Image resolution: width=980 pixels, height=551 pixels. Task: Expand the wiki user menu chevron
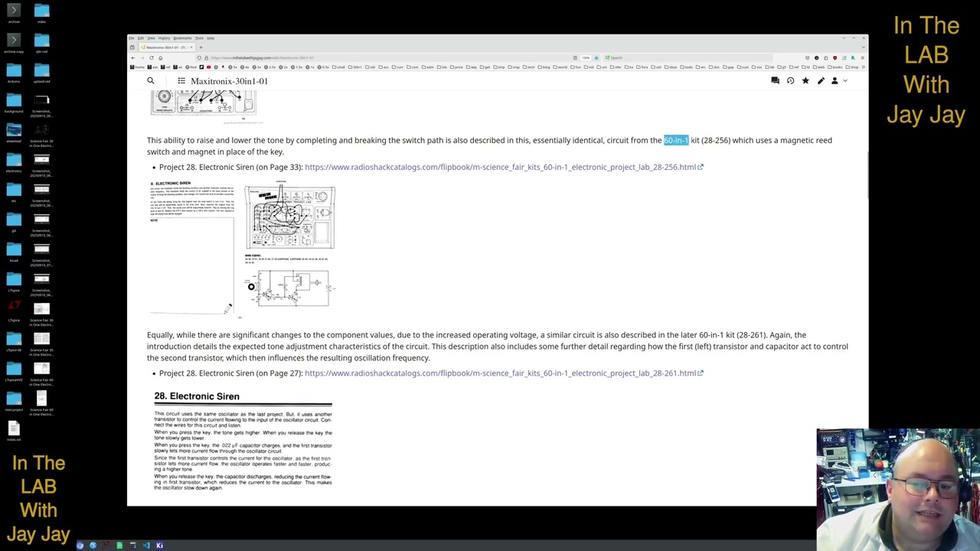tap(845, 81)
